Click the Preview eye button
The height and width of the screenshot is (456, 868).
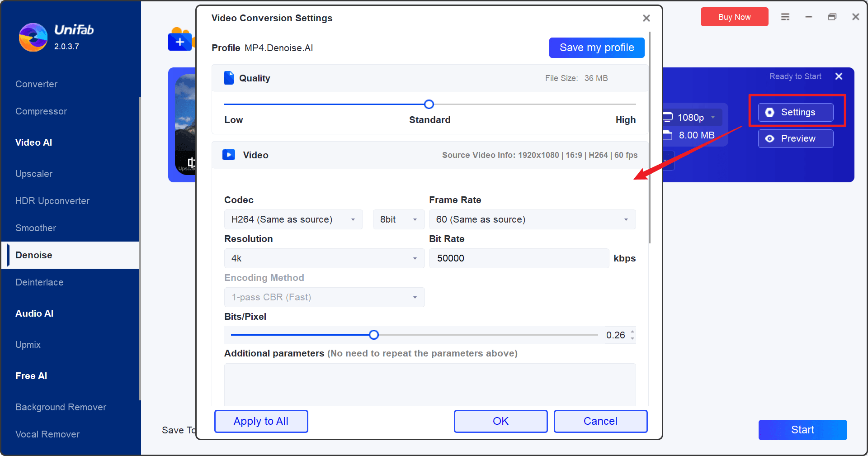[796, 138]
